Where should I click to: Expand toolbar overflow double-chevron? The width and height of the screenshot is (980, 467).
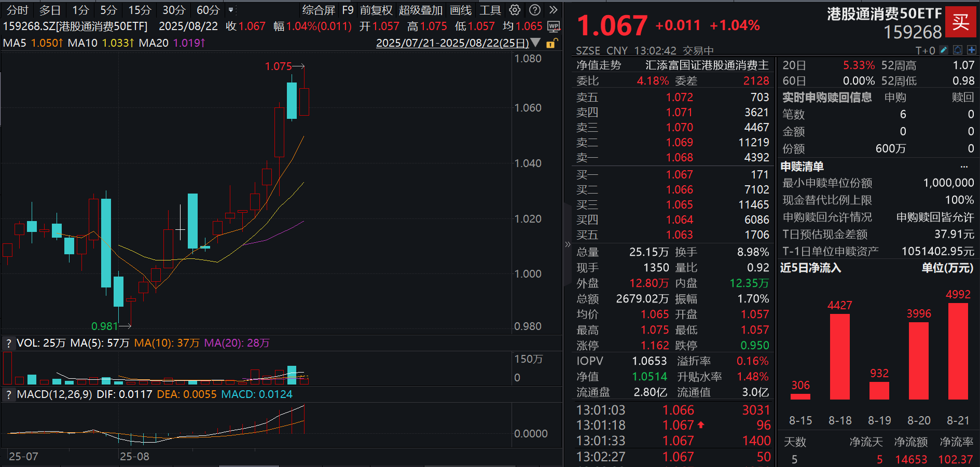tap(554, 10)
